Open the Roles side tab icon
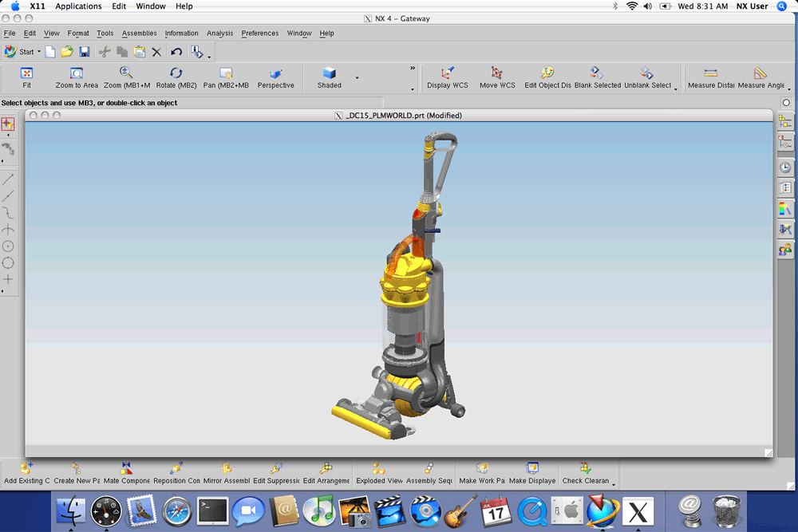This screenshot has width=798, height=532. point(785,250)
